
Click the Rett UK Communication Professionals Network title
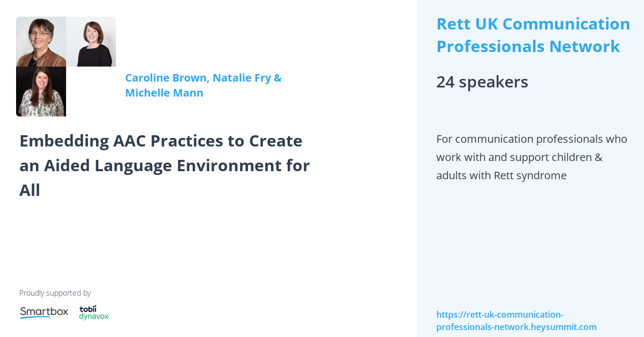click(533, 35)
